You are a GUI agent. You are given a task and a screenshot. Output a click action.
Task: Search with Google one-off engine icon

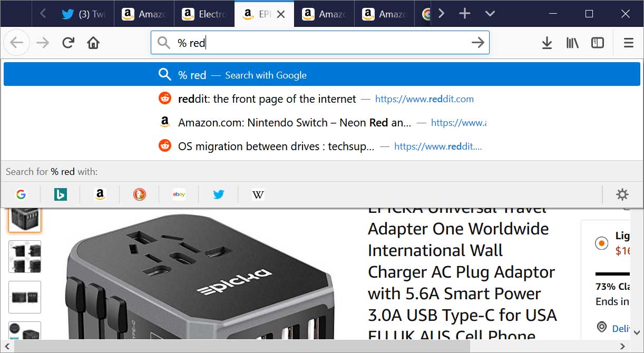click(21, 194)
